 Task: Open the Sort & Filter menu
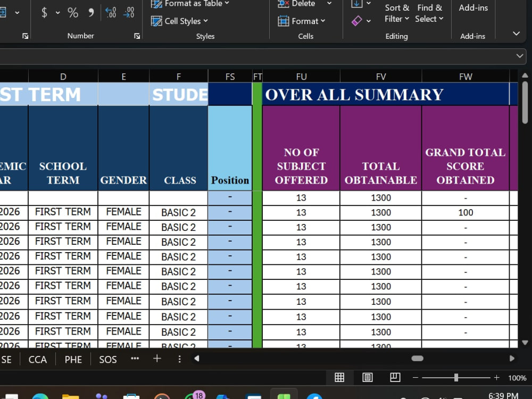(397, 13)
